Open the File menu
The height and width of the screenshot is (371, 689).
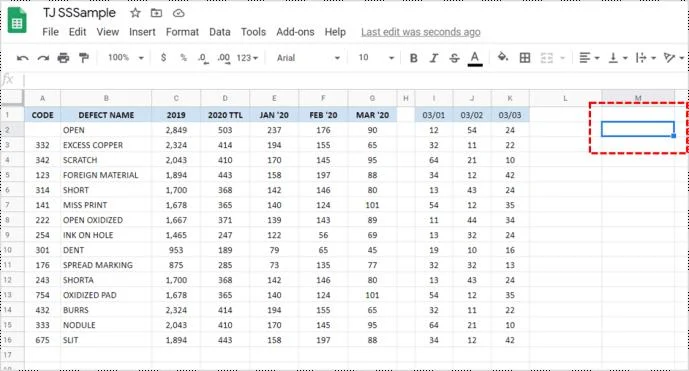51,32
